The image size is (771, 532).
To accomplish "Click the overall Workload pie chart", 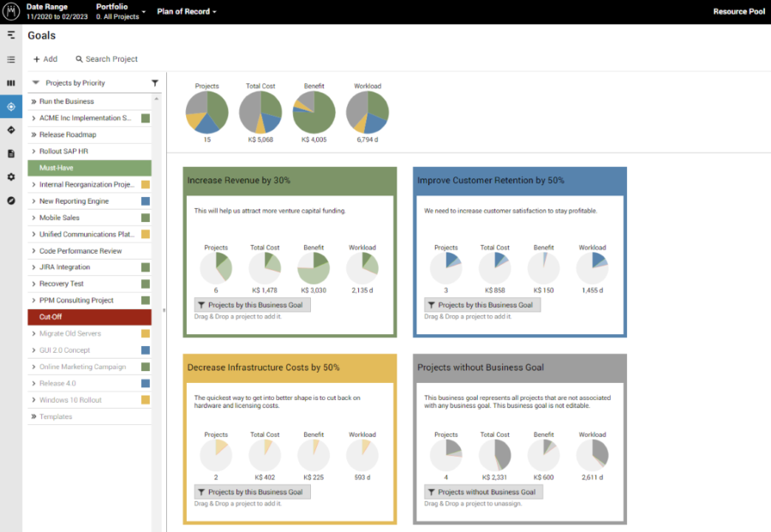I will tap(368, 112).
